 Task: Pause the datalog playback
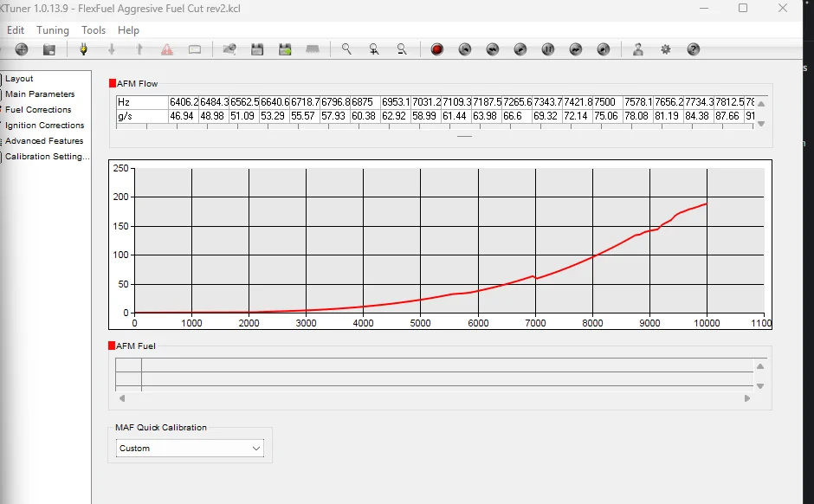[548, 49]
